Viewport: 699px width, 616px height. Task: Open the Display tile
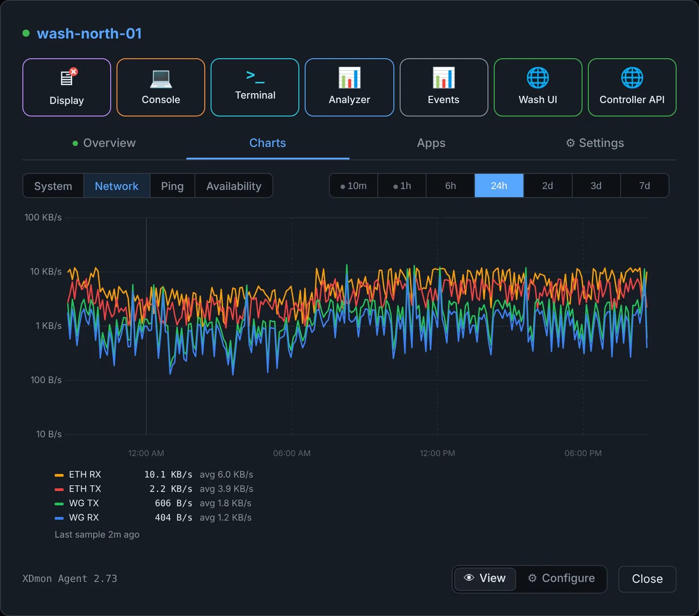[67, 87]
